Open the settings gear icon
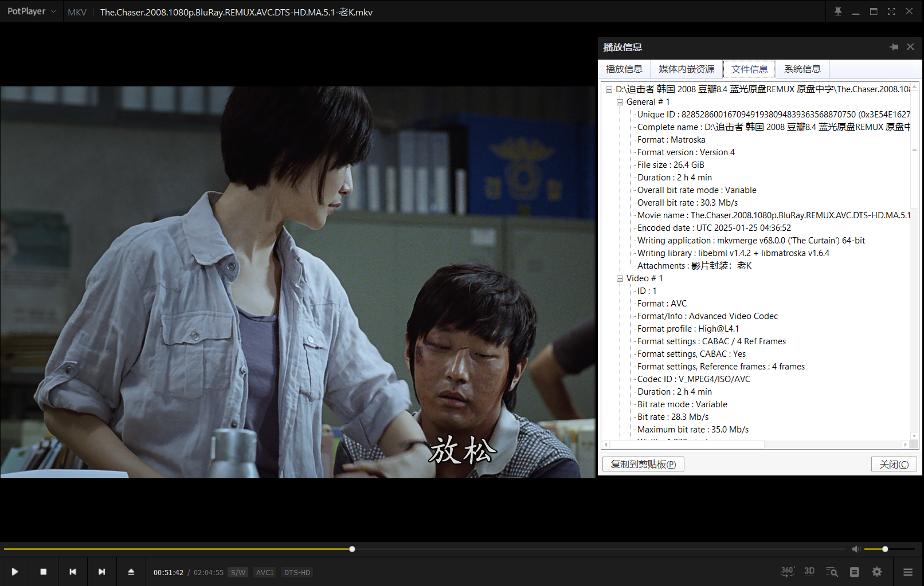The width and height of the screenshot is (924, 586). pos(877,572)
